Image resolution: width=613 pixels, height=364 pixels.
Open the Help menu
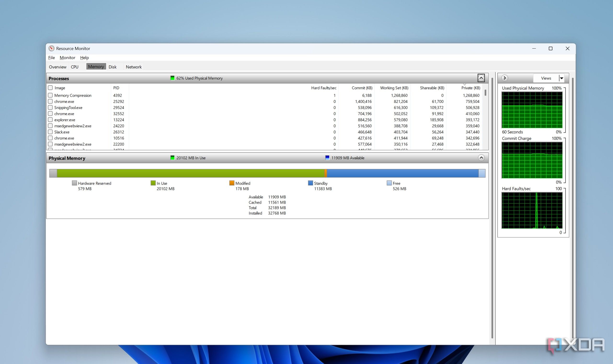pos(85,58)
